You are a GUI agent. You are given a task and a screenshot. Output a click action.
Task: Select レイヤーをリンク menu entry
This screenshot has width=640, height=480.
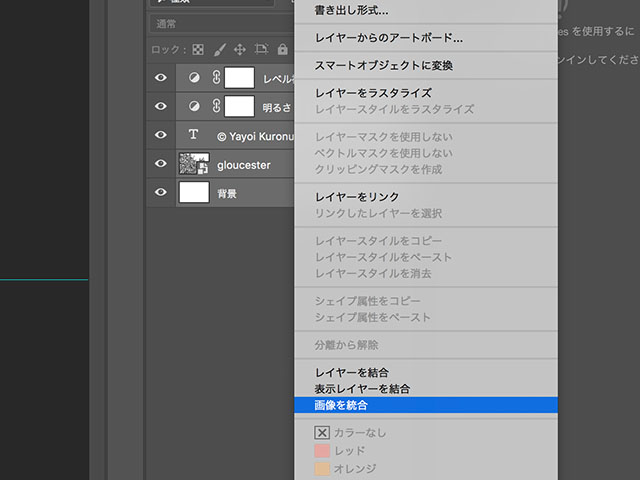point(426,197)
